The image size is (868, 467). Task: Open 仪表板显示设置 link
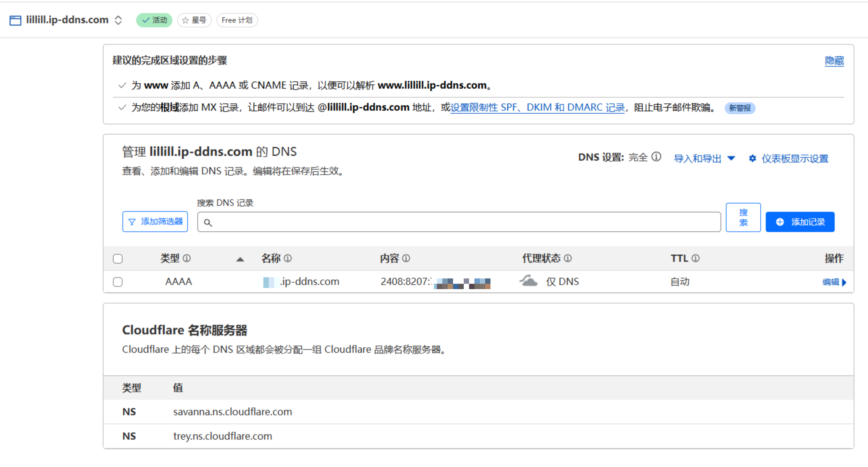tap(795, 159)
